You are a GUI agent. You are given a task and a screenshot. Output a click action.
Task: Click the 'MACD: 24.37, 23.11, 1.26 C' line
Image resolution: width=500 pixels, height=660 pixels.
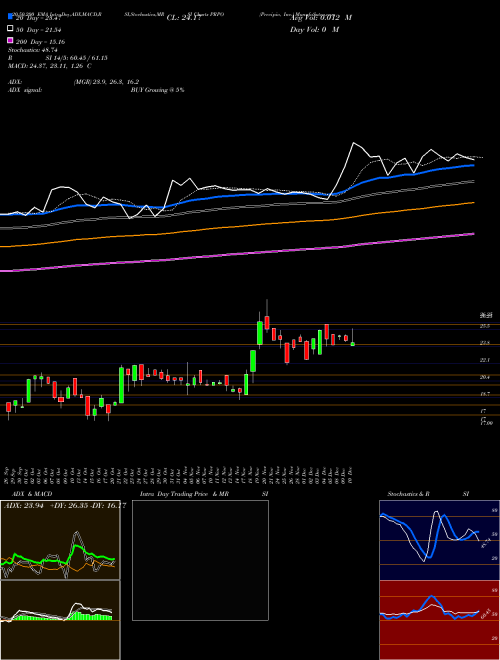(50, 66)
